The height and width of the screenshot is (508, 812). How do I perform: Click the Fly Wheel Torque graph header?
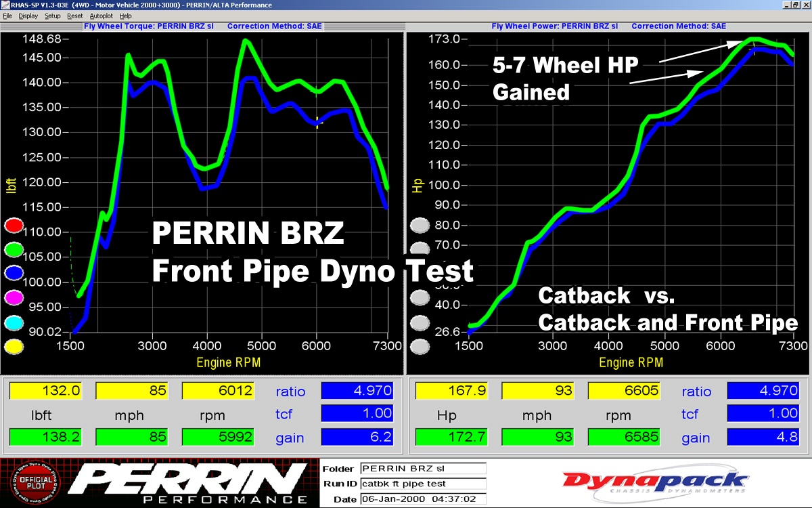pos(148,26)
